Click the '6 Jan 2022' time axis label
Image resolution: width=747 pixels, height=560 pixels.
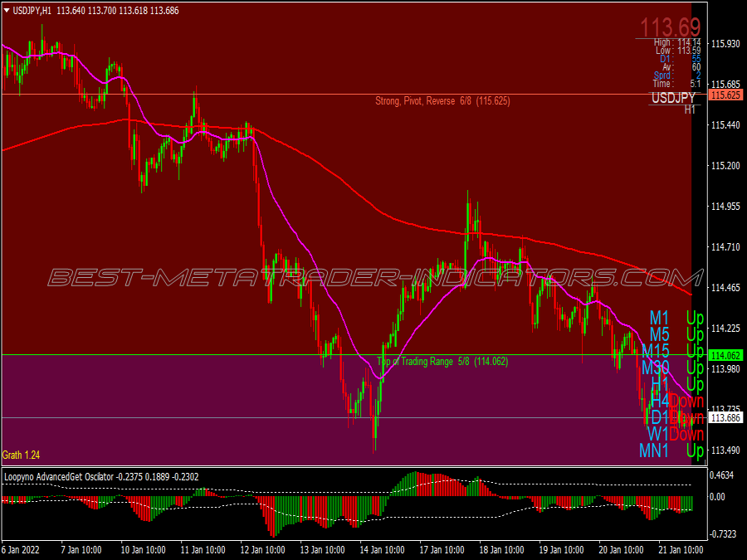pos(21,550)
